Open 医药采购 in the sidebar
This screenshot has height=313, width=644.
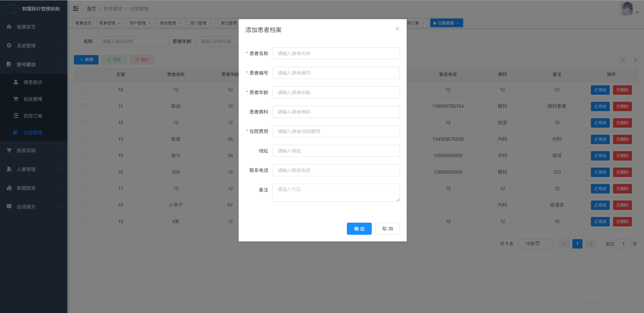pyautogui.click(x=27, y=150)
